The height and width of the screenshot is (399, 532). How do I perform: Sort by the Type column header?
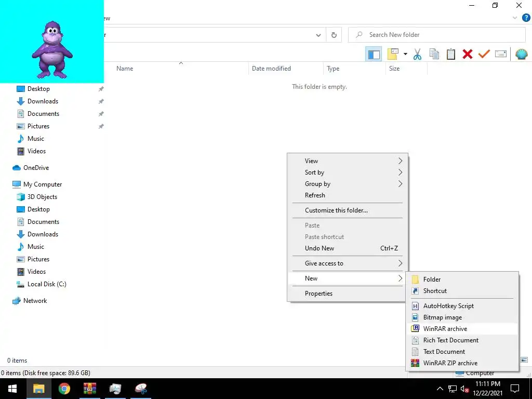[x=333, y=69]
